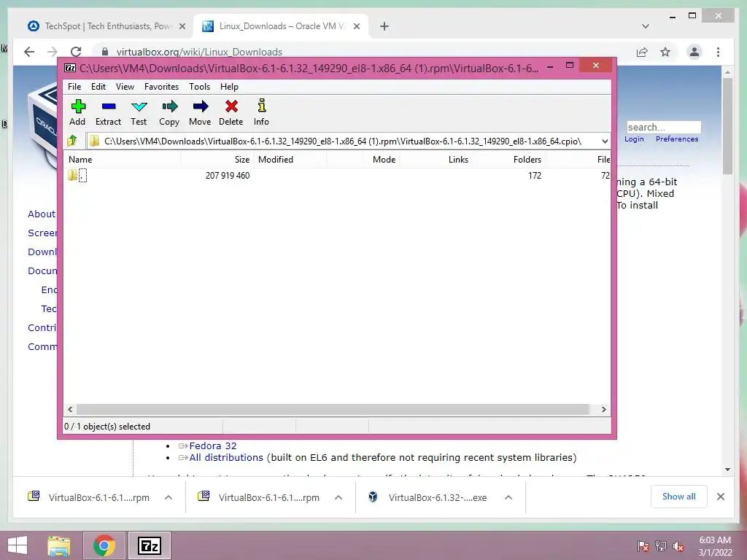The height and width of the screenshot is (560, 747).
Task: Open the Help menu in 7-Zip
Action: tap(229, 87)
